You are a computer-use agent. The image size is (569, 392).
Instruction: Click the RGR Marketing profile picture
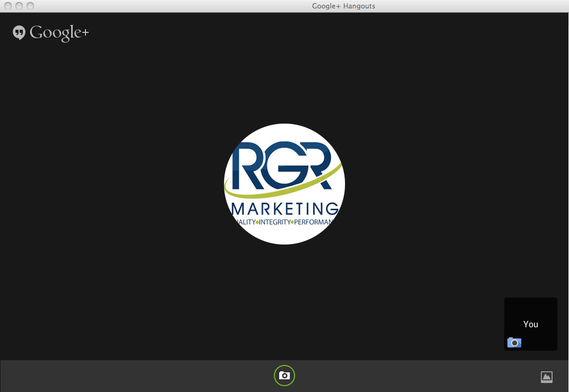284,184
